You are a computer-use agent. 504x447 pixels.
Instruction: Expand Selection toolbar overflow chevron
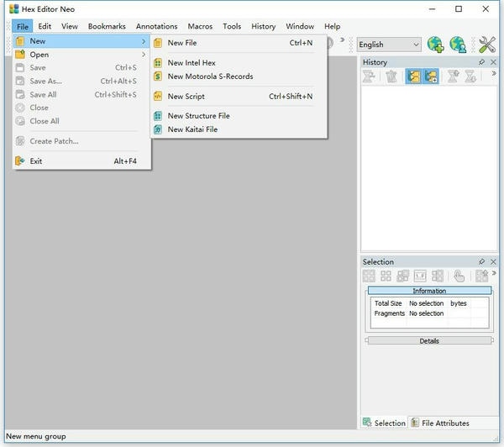(x=494, y=273)
